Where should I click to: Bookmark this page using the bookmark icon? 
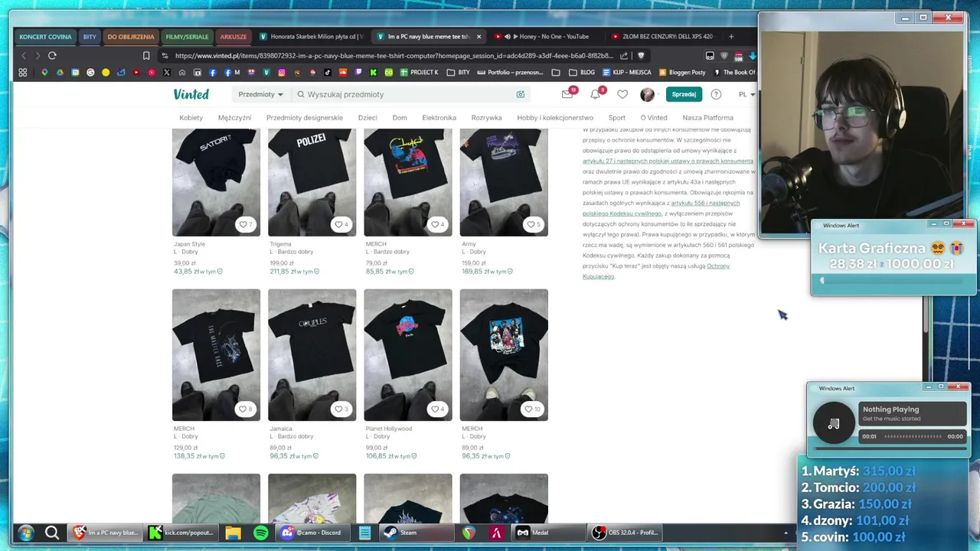click(x=146, y=56)
